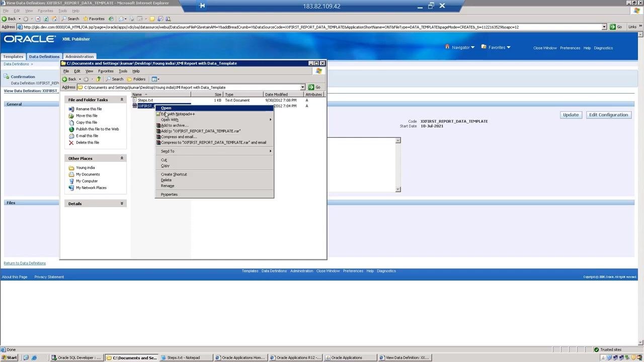Open the Views icon in Explorer toolbar
Image resolution: width=644 pixels, height=362 pixels.
(155, 79)
